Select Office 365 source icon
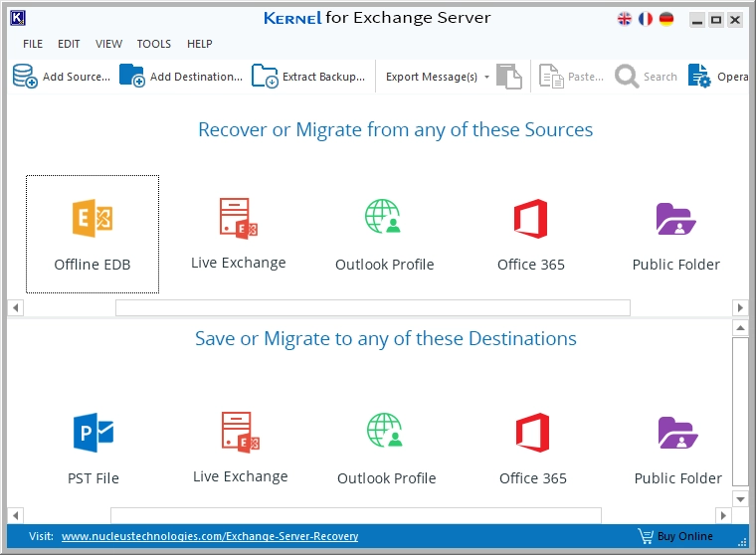 point(530,219)
